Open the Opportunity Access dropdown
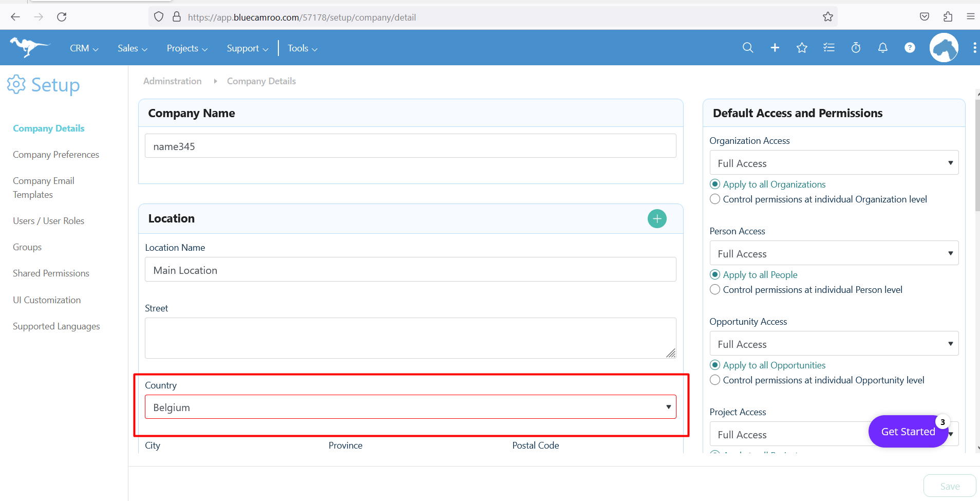The image size is (980, 501). pyautogui.click(x=834, y=344)
